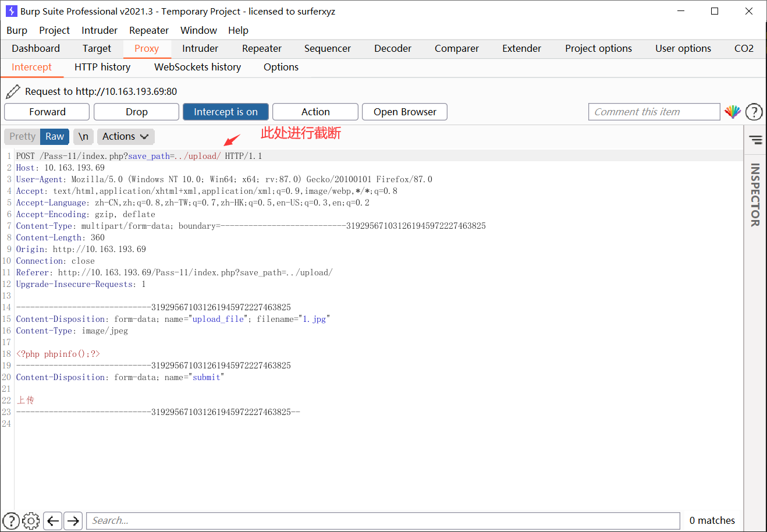Open Inspector panel hamburger icon

755,140
